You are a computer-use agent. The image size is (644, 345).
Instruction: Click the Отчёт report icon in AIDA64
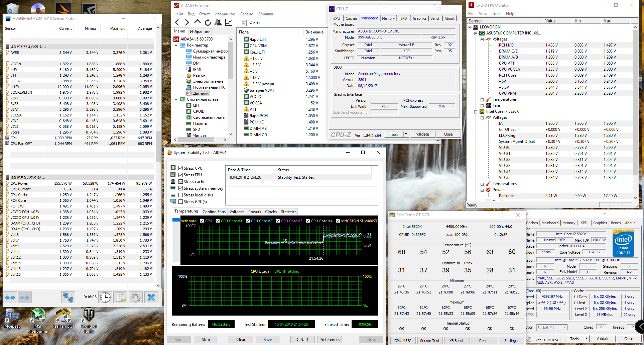pos(244,22)
